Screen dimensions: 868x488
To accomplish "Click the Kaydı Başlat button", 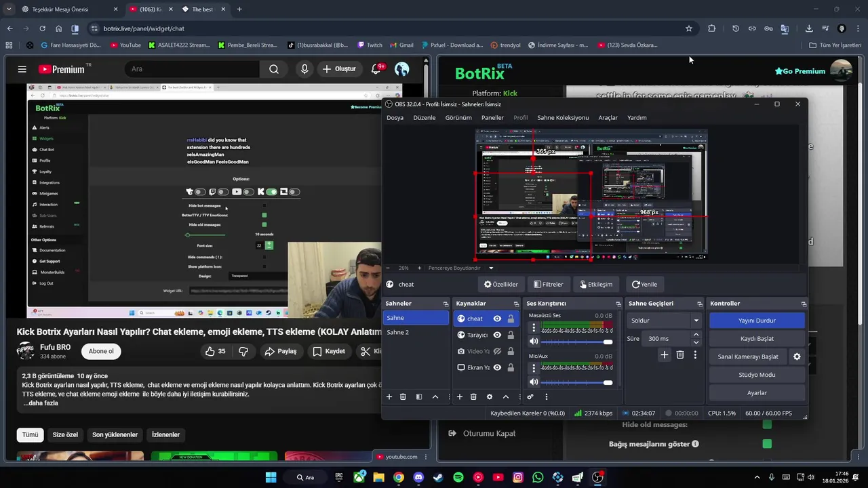I will [757, 338].
